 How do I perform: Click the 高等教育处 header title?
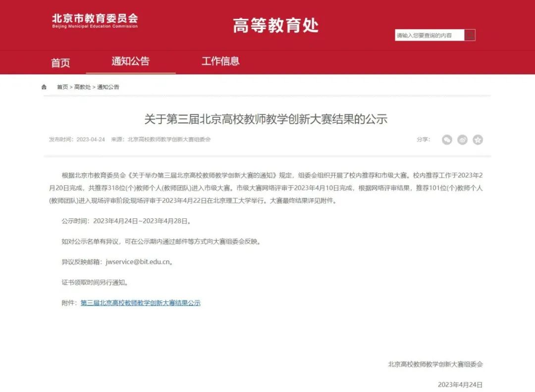(x=276, y=26)
